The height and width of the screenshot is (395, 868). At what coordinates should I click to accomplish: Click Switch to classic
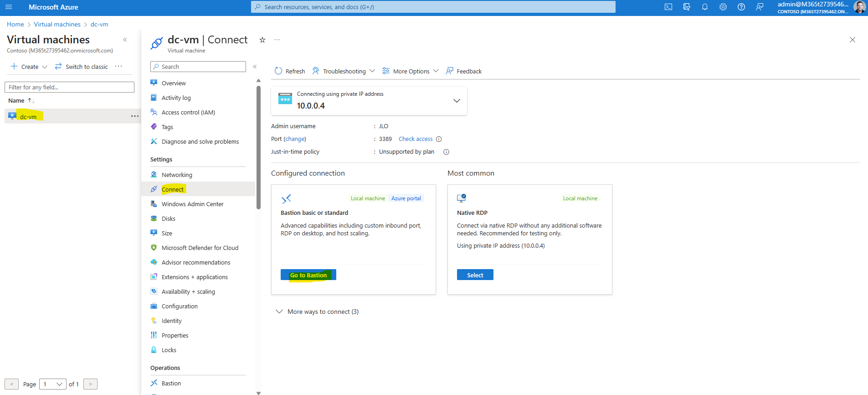coord(82,67)
